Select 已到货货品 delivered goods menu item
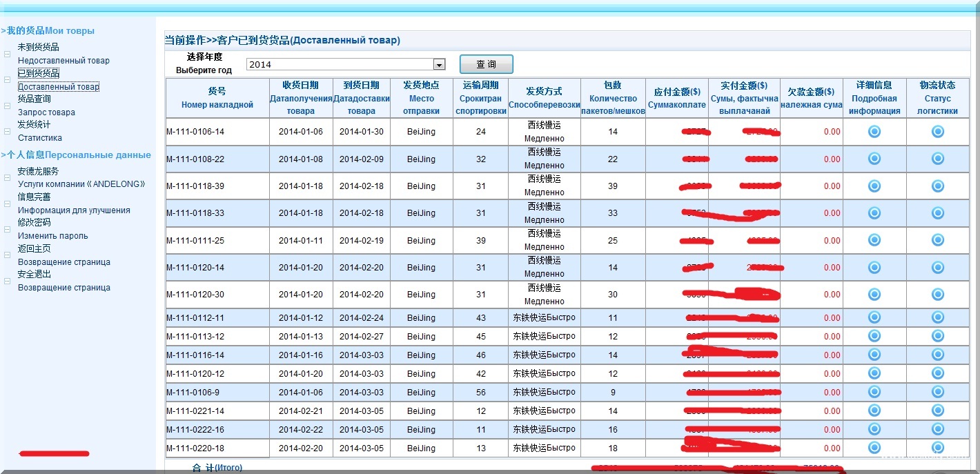 point(39,73)
